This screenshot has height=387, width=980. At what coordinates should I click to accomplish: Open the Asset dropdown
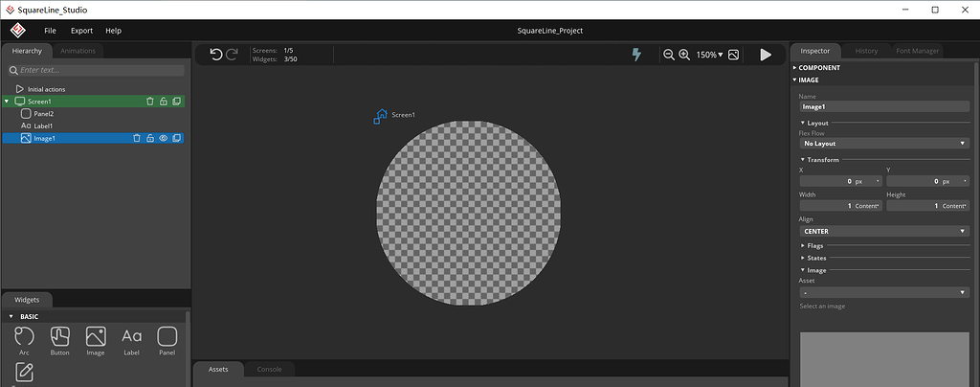[883, 292]
